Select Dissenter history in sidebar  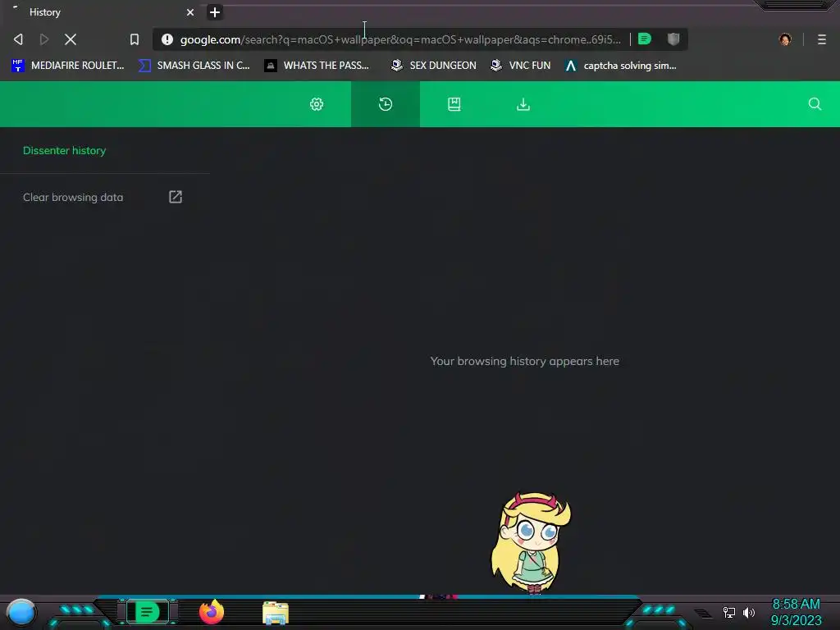tap(64, 151)
